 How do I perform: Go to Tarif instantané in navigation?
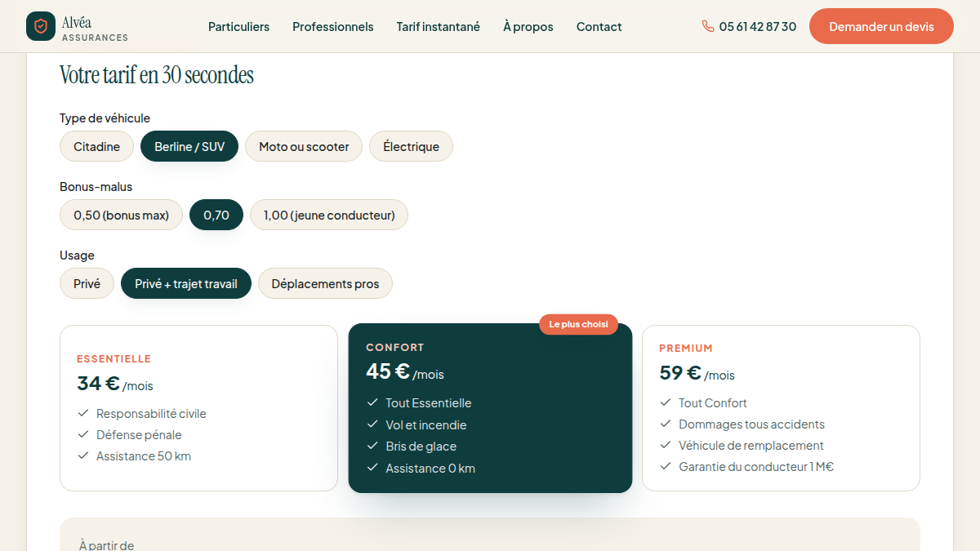pyautogui.click(x=439, y=27)
